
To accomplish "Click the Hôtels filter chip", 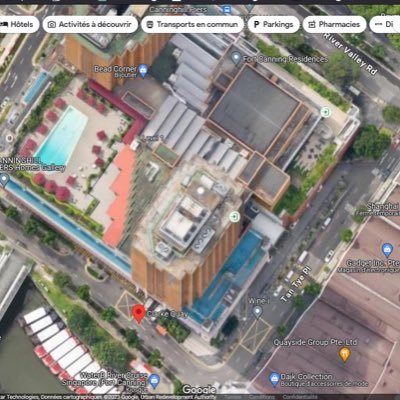I will [x=18, y=24].
